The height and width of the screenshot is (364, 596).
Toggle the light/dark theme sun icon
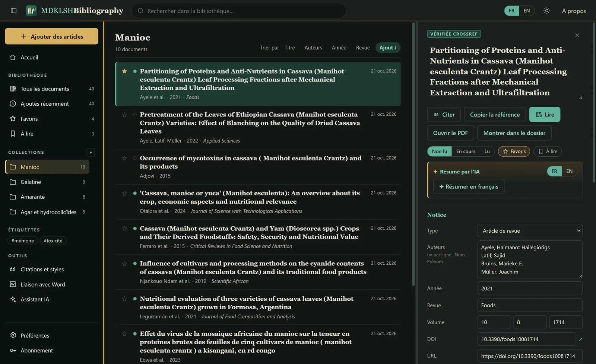(546, 11)
